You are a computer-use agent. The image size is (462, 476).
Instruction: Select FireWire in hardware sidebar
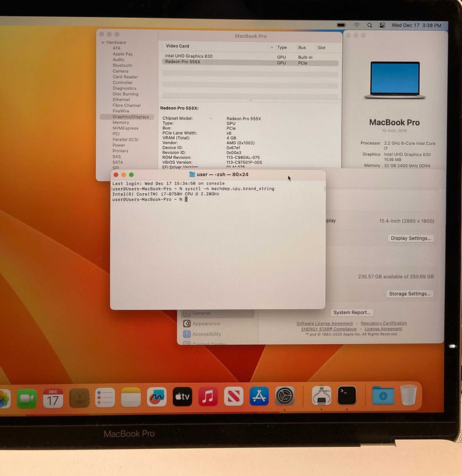click(x=121, y=111)
